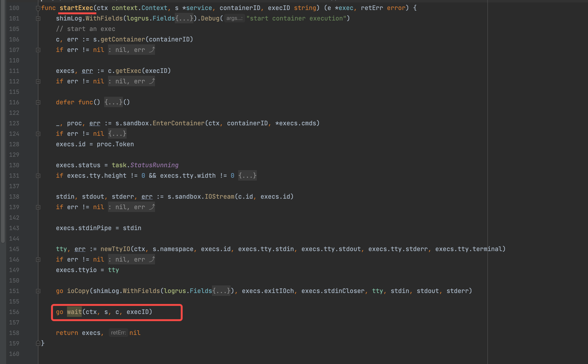
Task: Click the "retErr:" inlay hint on the return line
Action: (x=118, y=333)
